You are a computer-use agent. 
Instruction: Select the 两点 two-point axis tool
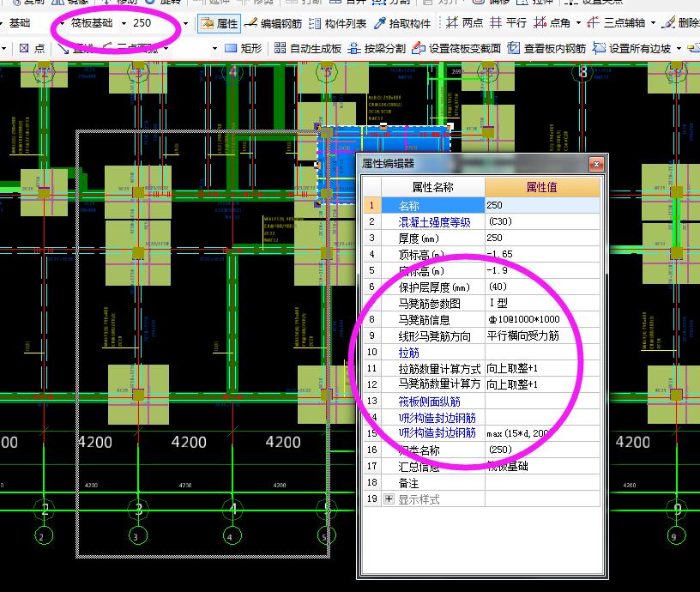coord(464,22)
